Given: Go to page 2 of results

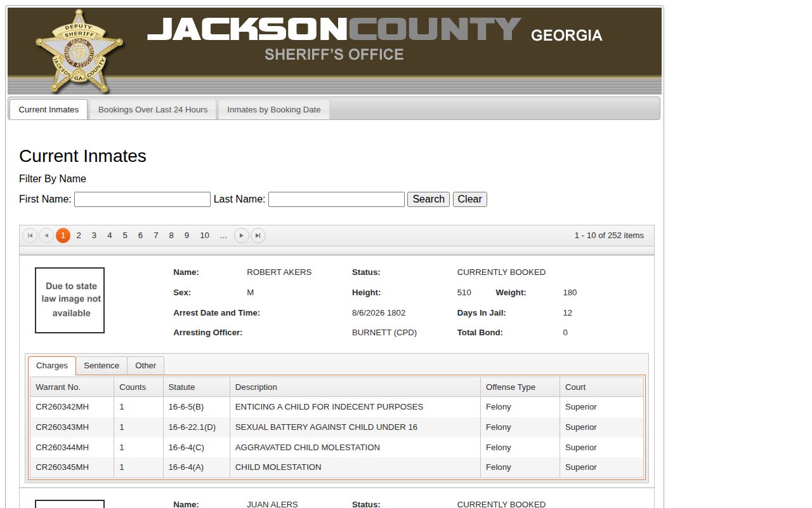Looking at the screenshot, I should (x=79, y=236).
